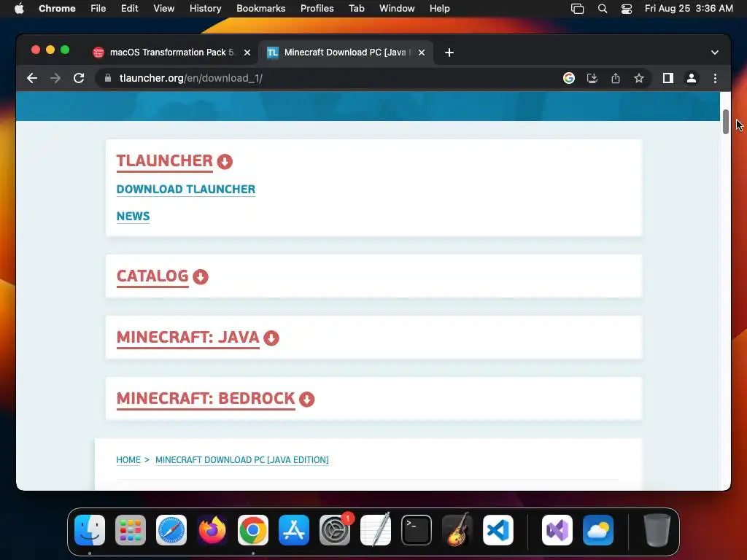Open the File menu
Image resolution: width=747 pixels, height=560 pixels.
pos(98,9)
